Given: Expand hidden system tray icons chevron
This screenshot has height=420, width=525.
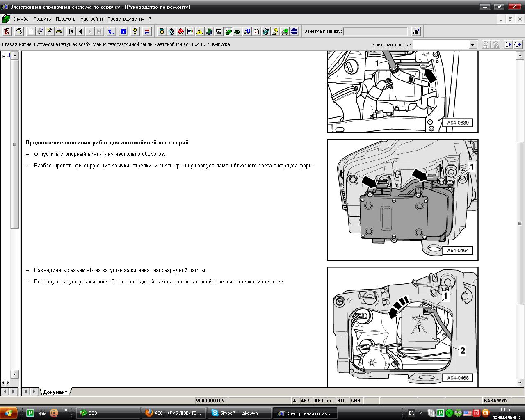Looking at the screenshot, I should click(x=420, y=413).
